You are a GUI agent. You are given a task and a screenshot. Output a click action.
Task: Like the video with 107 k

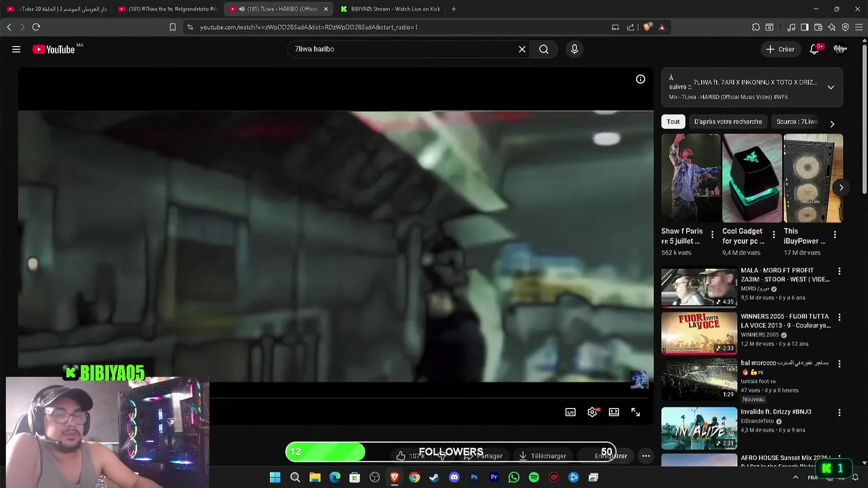410,456
